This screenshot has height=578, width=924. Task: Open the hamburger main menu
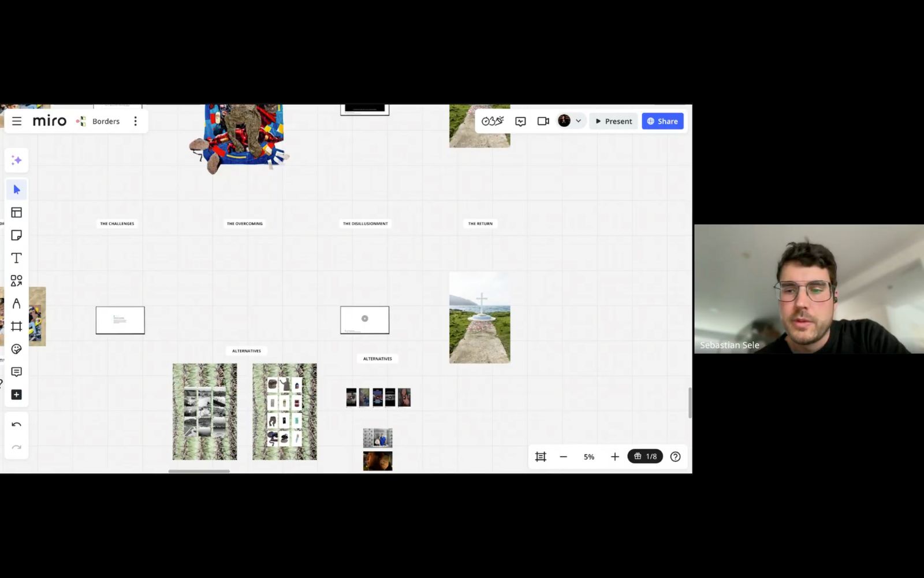pos(17,121)
